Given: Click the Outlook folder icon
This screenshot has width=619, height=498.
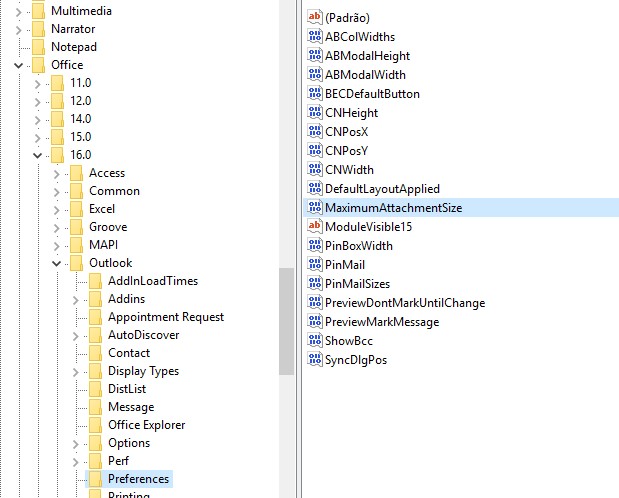Looking at the screenshot, I should coord(77,263).
